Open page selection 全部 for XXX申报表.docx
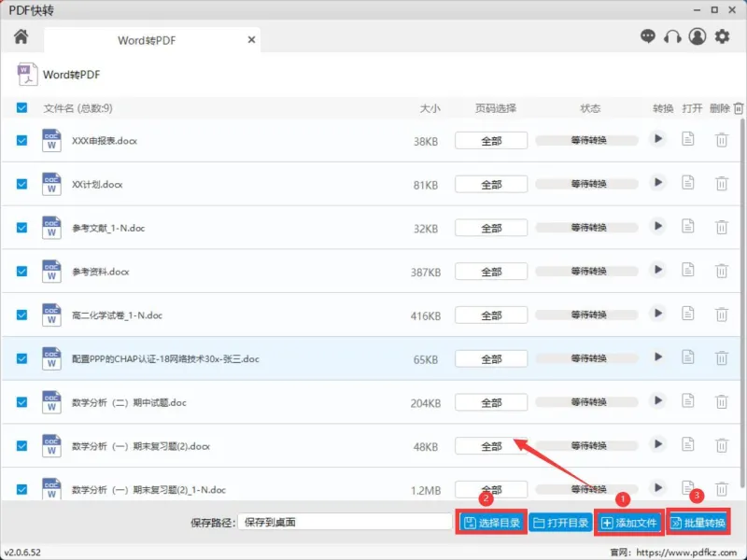The width and height of the screenshot is (747, 560). (491, 141)
